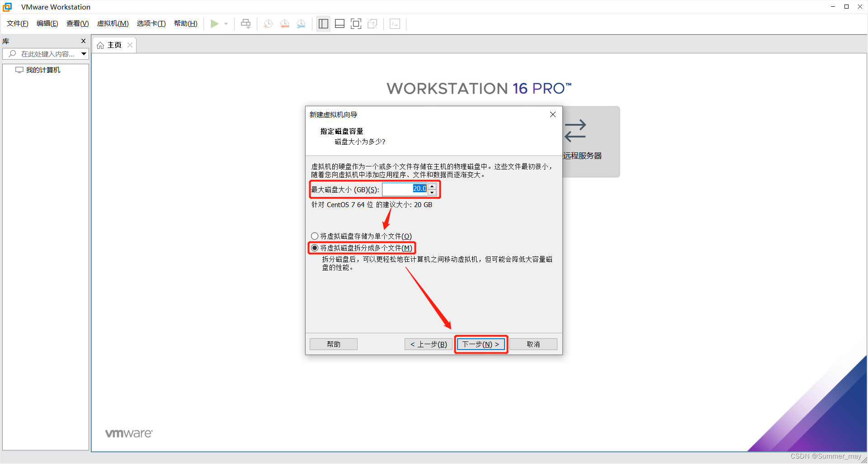Close the 新建虚拟机向导 dialog
868x464 pixels.
(x=552, y=114)
